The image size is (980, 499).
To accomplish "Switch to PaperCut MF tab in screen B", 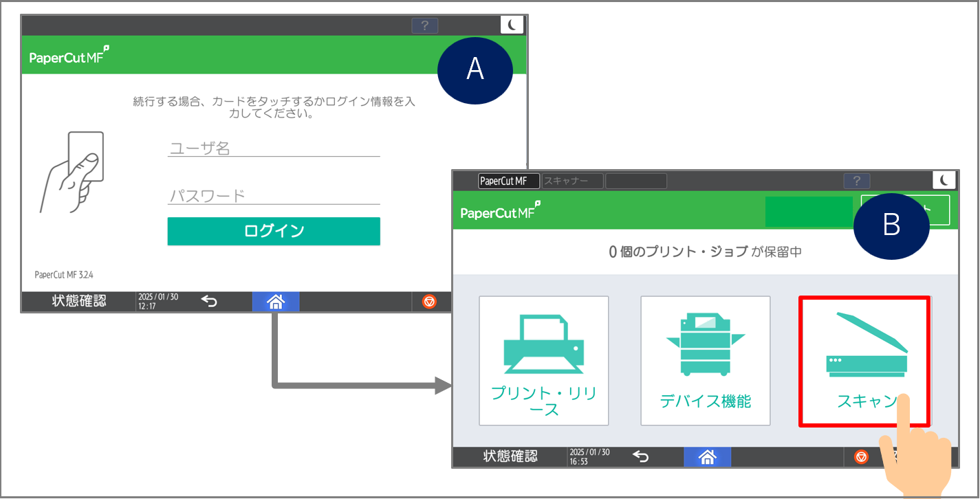I will (x=509, y=181).
